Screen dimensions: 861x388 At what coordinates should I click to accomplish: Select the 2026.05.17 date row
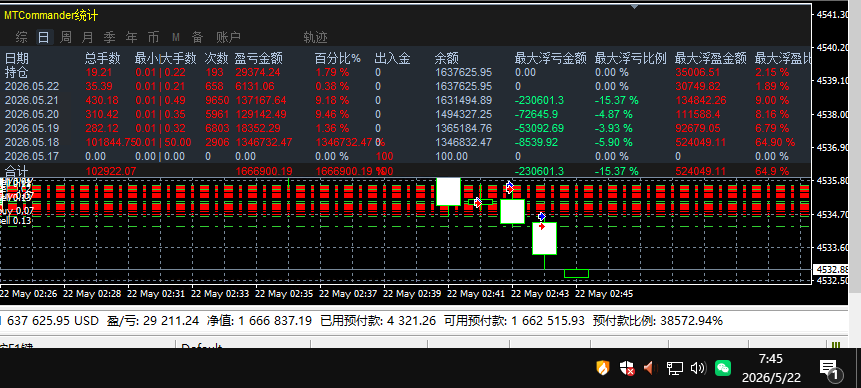[32, 156]
